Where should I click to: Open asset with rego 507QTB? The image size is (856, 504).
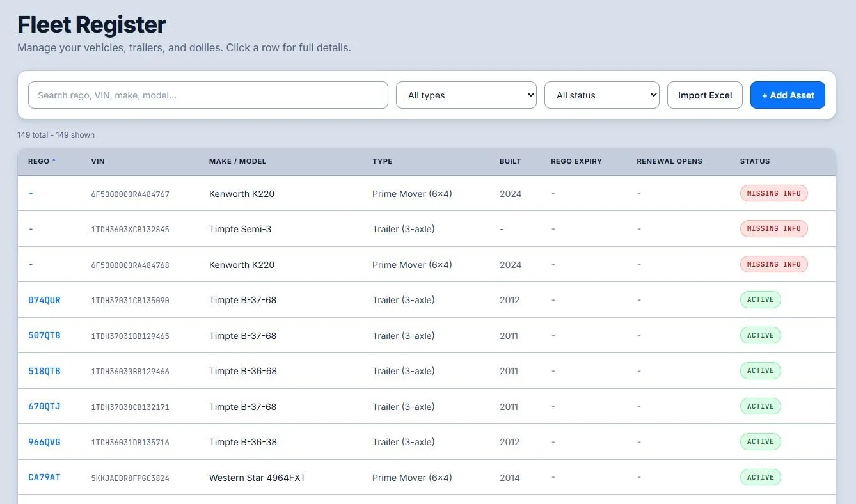coord(44,335)
